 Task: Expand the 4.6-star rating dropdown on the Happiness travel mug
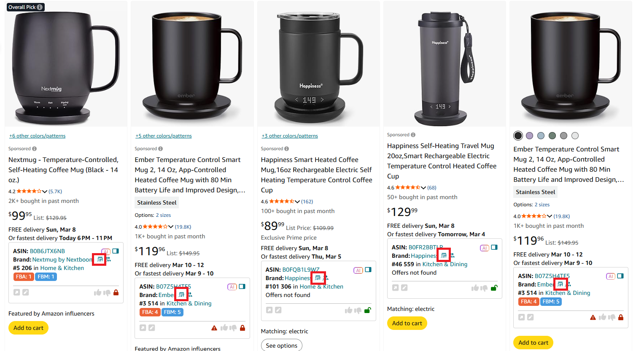(424, 187)
